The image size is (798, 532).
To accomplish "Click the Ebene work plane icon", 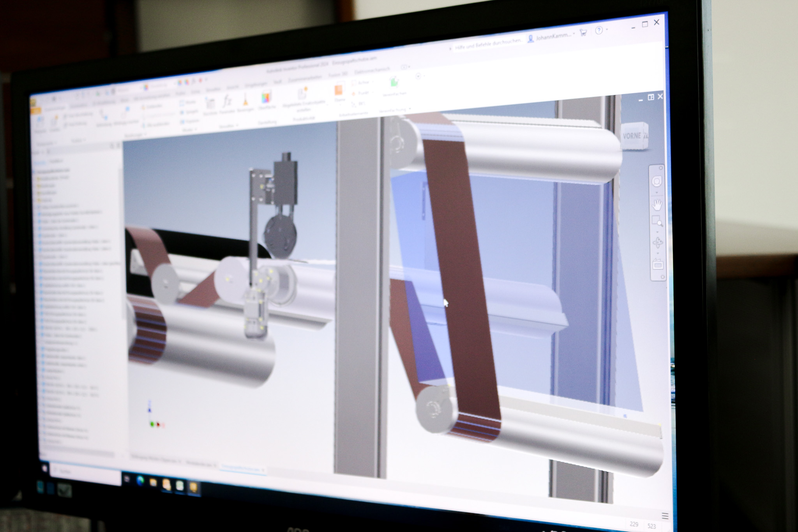I will point(339,90).
